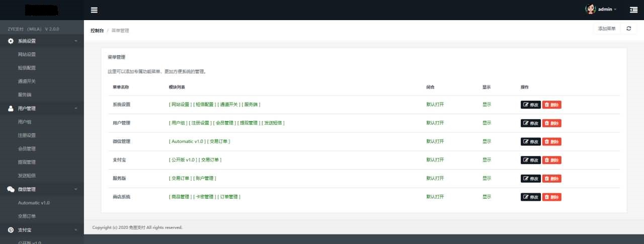This screenshot has width=644, height=244.
Task: Click 删除 for the 支付宝 row
Action: tap(552, 160)
